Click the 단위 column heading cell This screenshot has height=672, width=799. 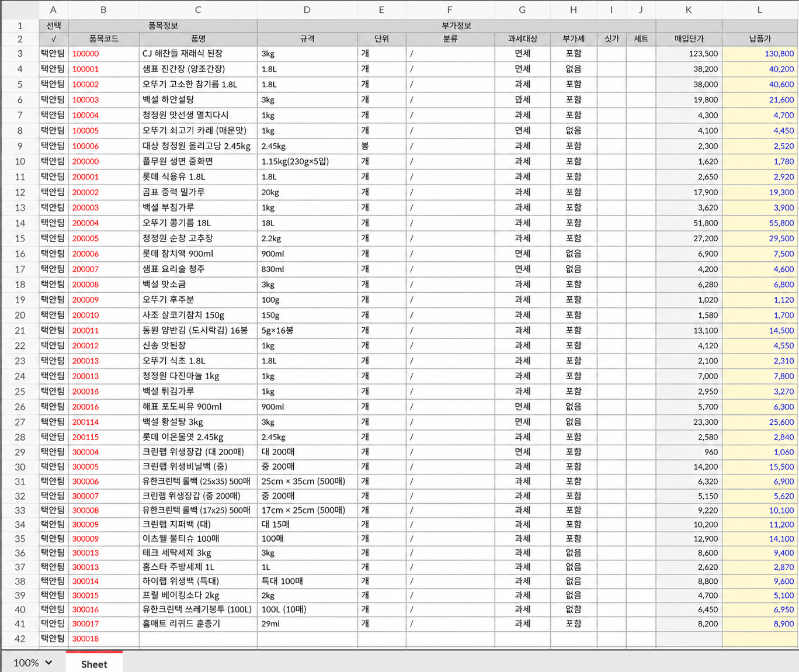point(381,39)
